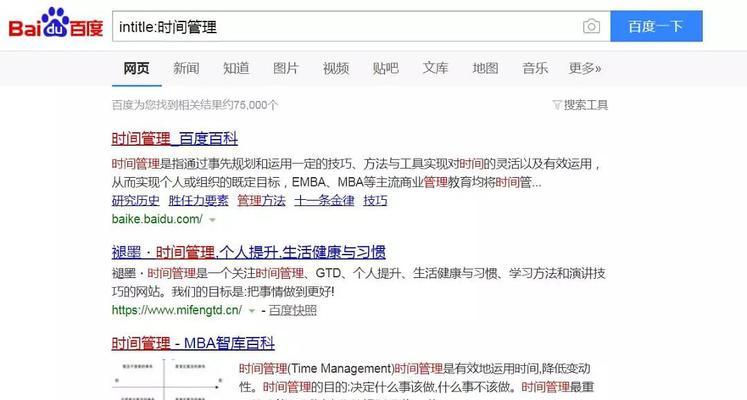Click the 搜索工具 funnel icon
747x400 pixels.
[x=557, y=105]
